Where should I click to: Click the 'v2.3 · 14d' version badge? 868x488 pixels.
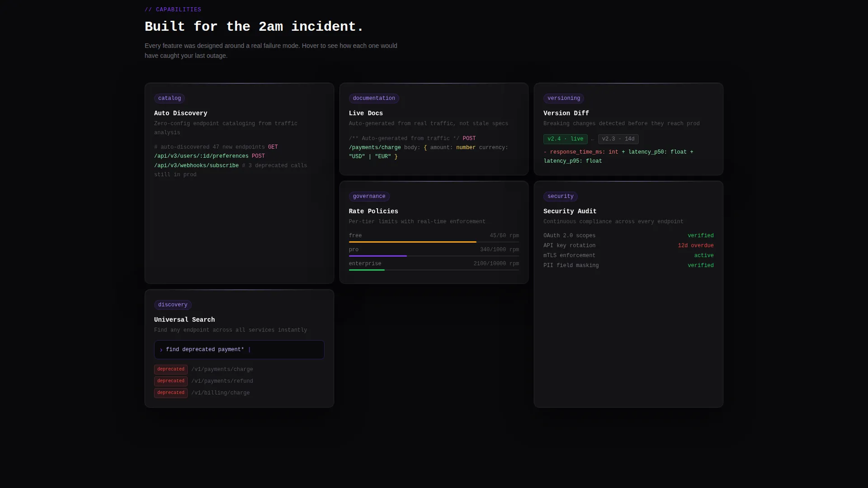(618, 139)
